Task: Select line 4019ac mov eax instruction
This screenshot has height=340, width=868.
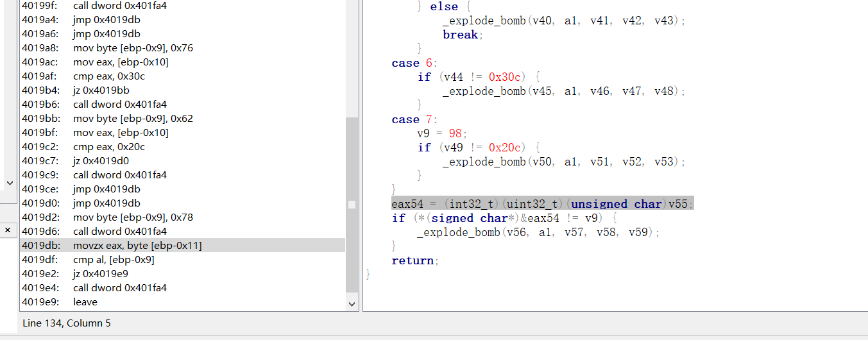Action: click(x=182, y=62)
